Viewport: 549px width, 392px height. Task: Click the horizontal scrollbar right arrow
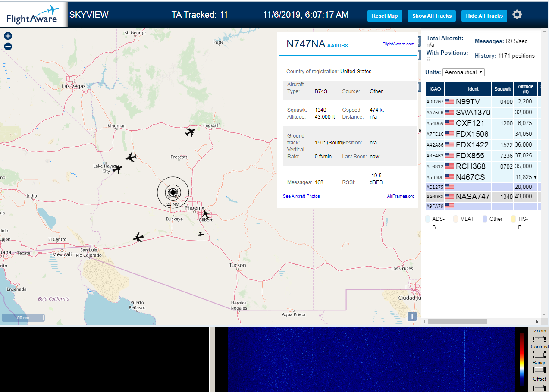tap(537, 322)
